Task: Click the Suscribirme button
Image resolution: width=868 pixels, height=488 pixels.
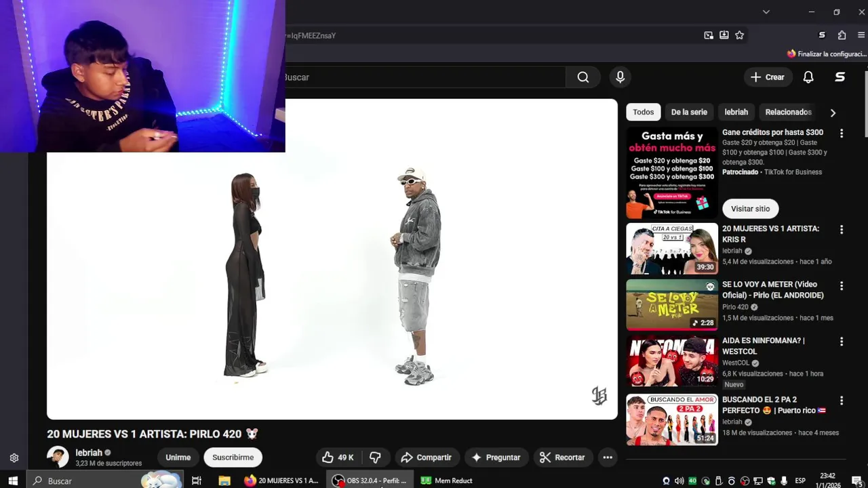Action: (233, 457)
